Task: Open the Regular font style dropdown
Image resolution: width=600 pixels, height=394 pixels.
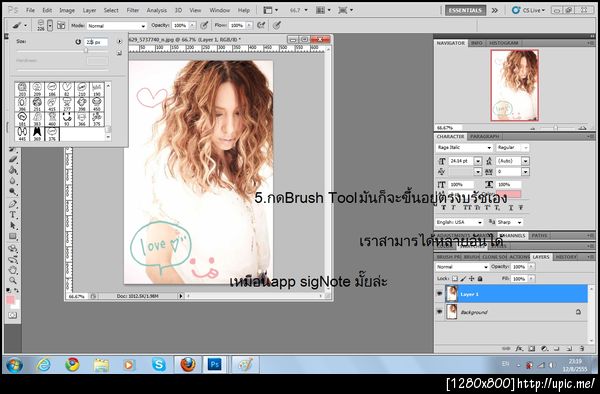Action: pos(512,148)
